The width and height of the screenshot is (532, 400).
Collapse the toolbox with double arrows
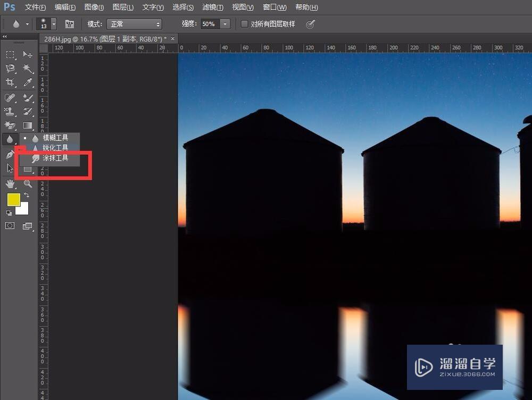point(5,36)
